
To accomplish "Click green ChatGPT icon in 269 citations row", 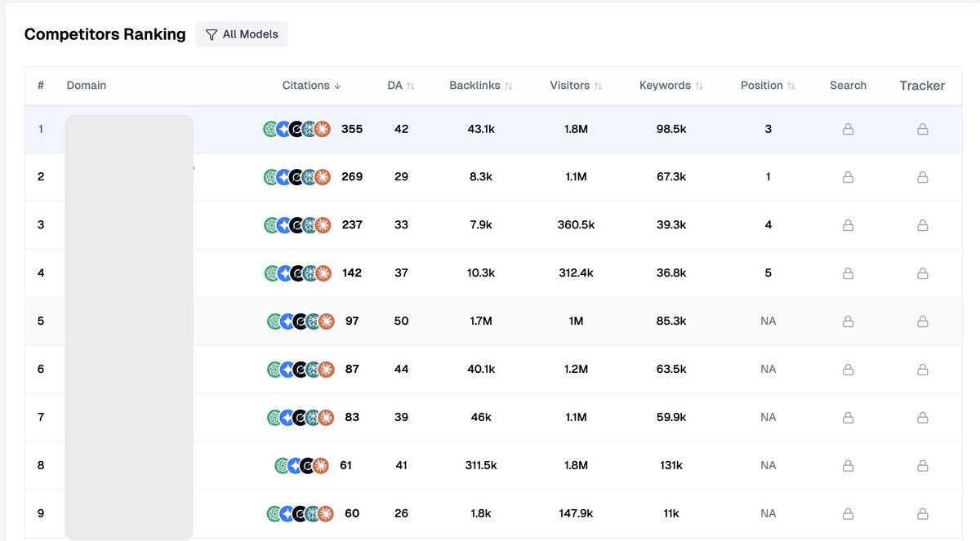I will (271, 177).
